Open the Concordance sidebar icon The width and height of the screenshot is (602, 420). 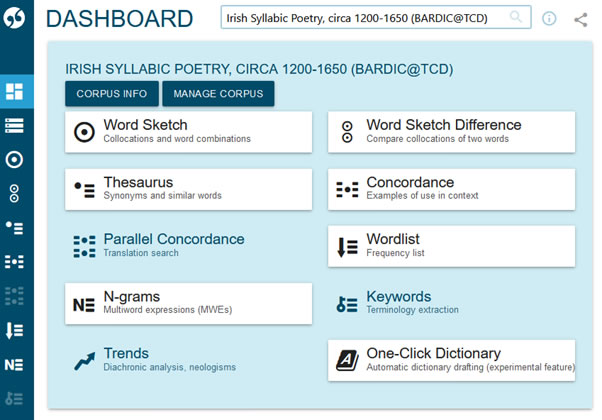[15, 261]
